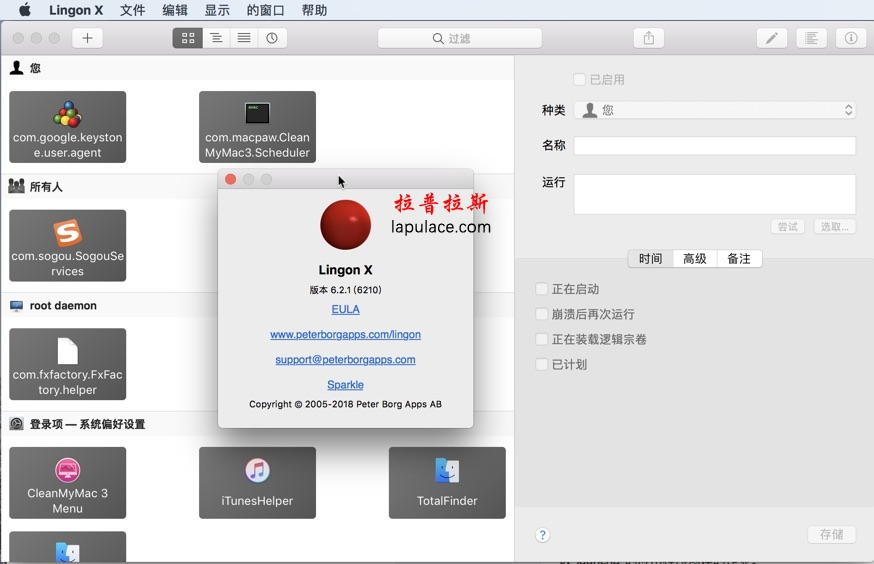Click the add new job plus button
Screen dimensions: 874x564
87,38
